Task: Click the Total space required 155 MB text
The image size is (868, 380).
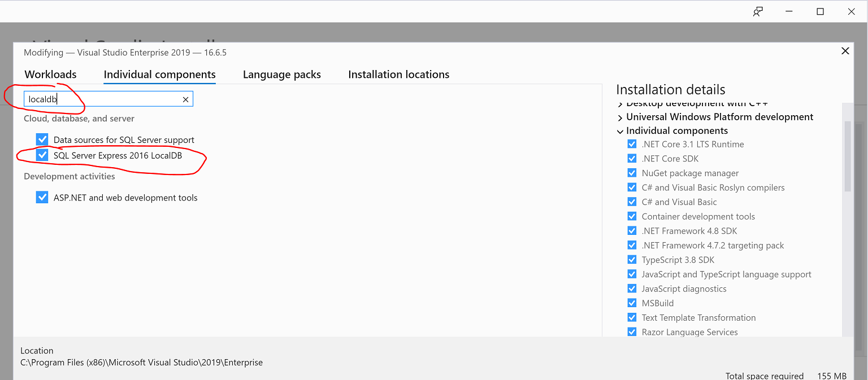Action: click(x=786, y=376)
